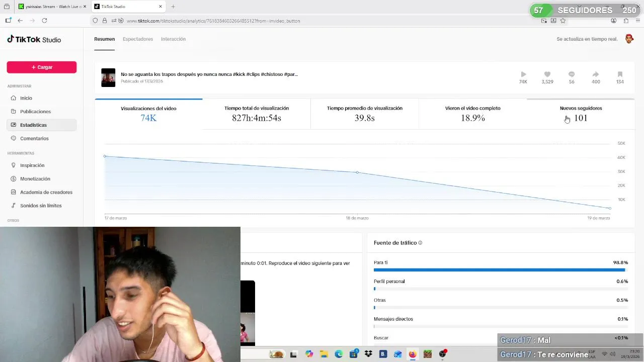Click the 18 de marzo chart data point
The width and height of the screenshot is (644, 362).
[357, 172]
